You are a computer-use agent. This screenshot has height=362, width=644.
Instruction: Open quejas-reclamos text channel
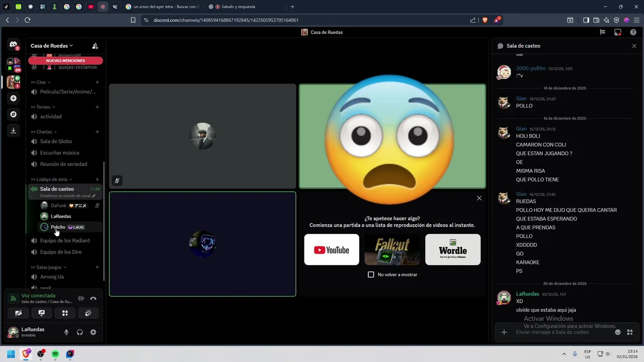coord(65,67)
